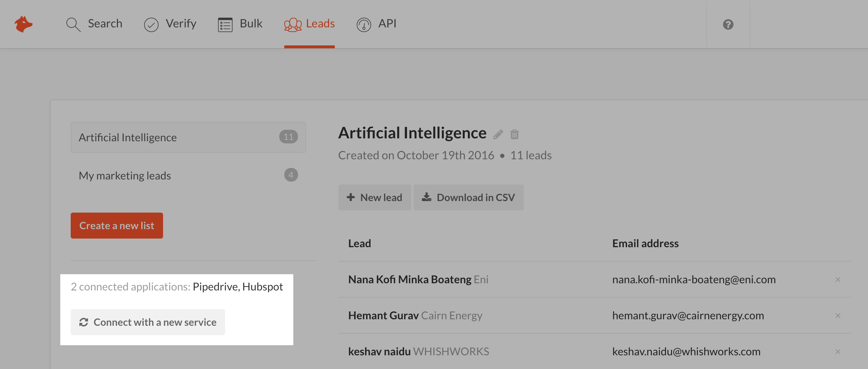Remove Hemant Gurav lead with X
Viewport: 868px width, 369px height.
coord(838,316)
